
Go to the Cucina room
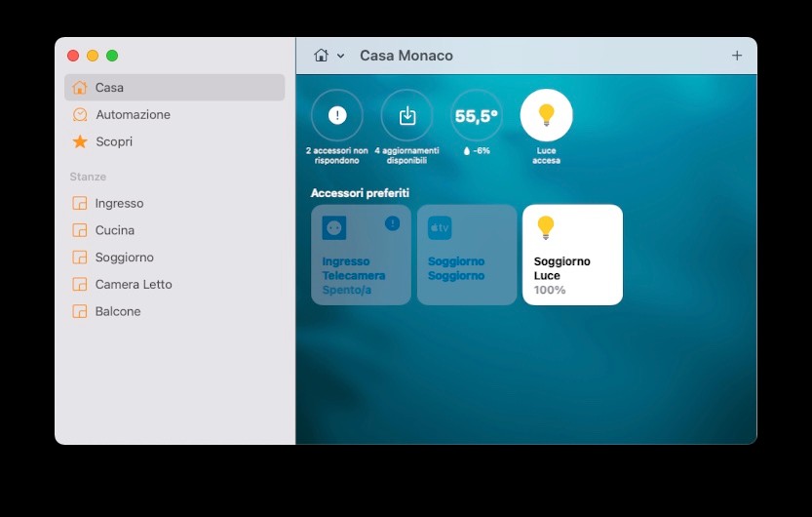click(x=115, y=230)
